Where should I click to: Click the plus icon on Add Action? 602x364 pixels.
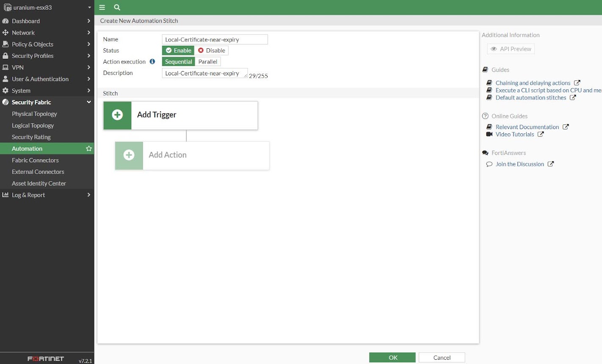(x=129, y=155)
